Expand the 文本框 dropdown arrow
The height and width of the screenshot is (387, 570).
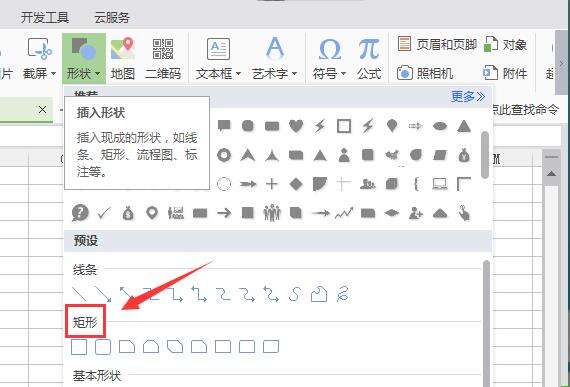[x=238, y=74]
